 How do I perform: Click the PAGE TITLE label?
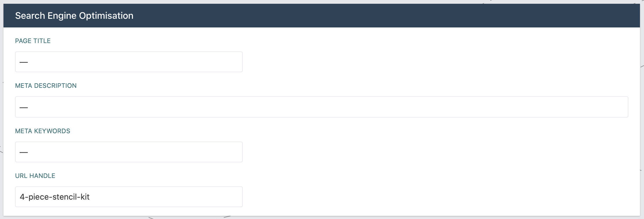click(x=33, y=41)
